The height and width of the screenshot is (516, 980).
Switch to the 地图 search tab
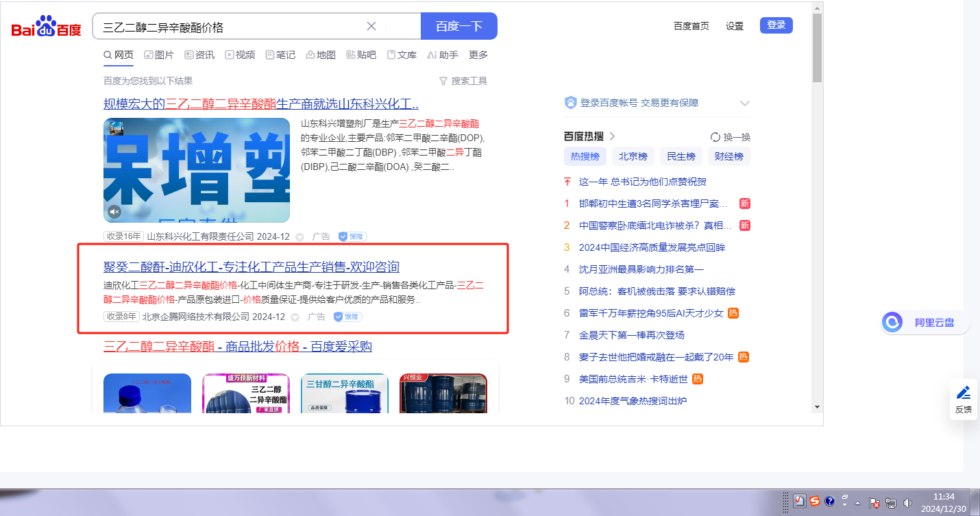(321, 55)
